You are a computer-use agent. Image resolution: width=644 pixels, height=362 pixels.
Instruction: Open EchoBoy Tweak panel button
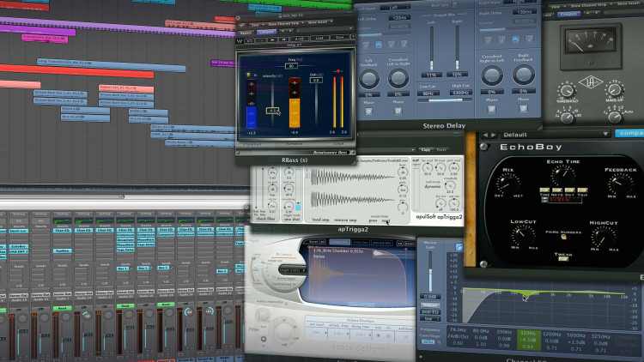pos(563,259)
